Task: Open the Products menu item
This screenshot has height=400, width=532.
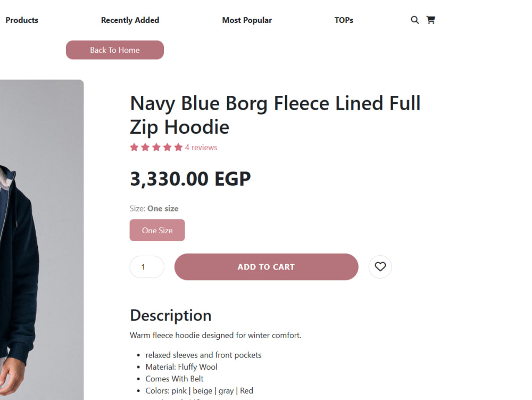Action: pos(22,20)
